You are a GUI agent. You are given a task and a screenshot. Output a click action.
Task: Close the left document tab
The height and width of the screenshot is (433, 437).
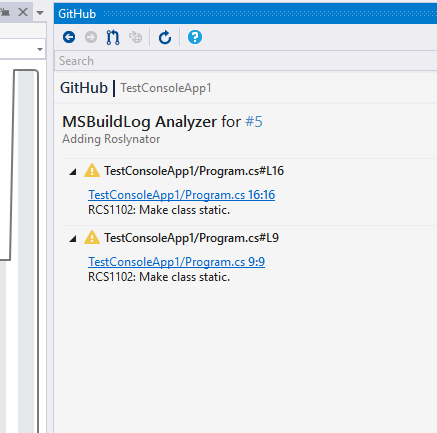point(23,12)
